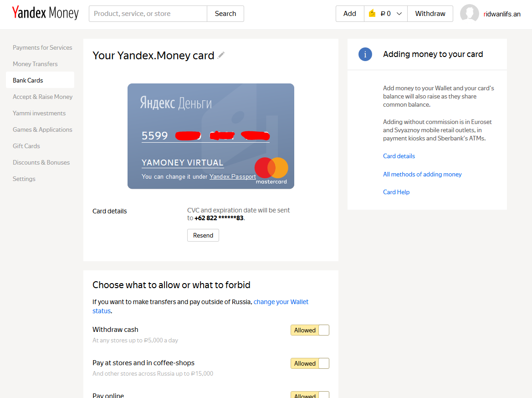
Task: Open the Settings sidebar item
Action: 24,179
